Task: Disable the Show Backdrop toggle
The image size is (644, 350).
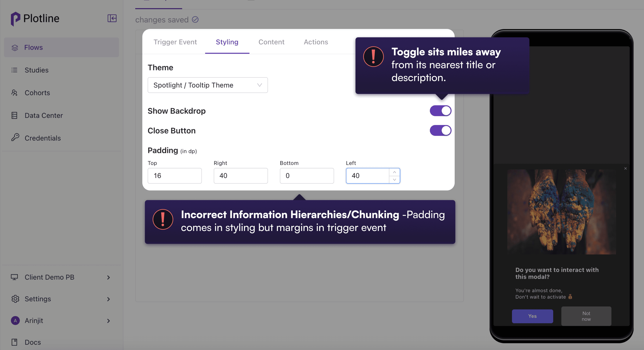Action: point(440,111)
